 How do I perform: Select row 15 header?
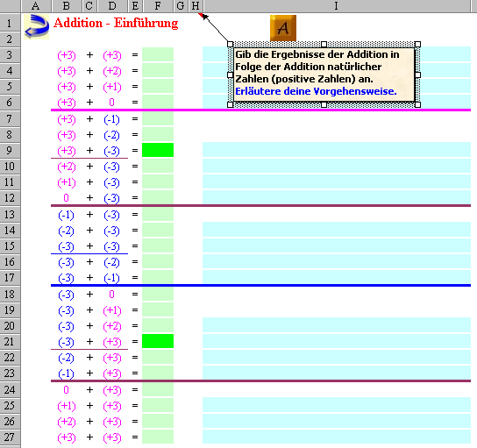pos(10,245)
